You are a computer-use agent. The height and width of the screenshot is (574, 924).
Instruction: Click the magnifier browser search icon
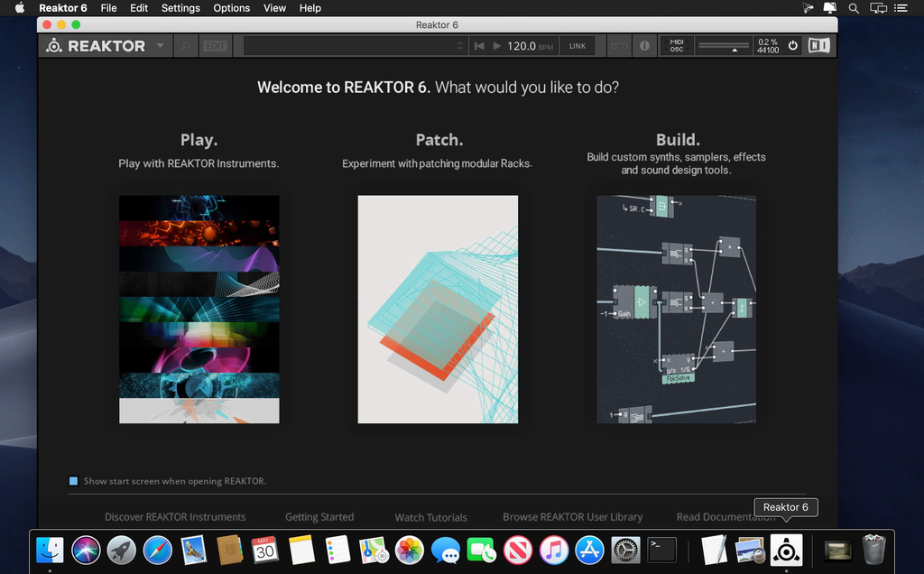point(187,46)
